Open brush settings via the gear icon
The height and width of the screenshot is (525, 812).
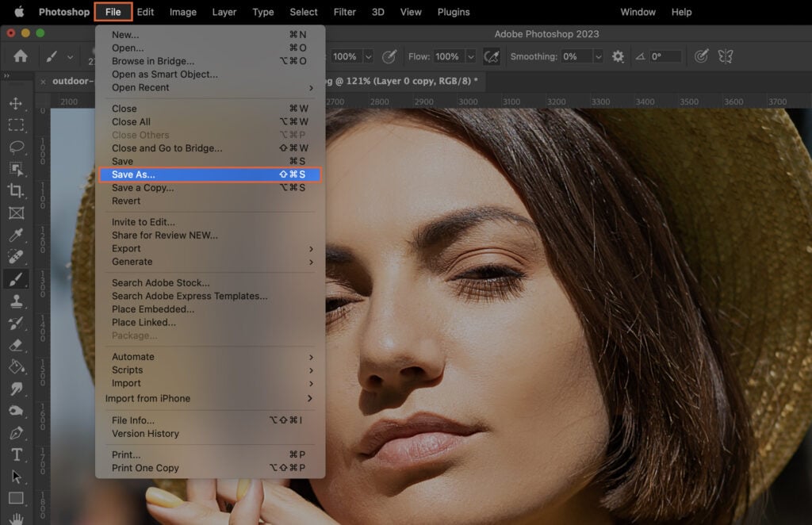pos(619,56)
